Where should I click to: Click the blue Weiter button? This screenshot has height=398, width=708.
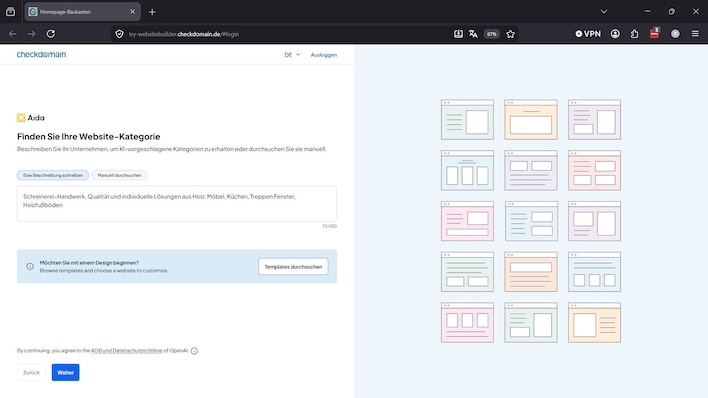(65, 373)
